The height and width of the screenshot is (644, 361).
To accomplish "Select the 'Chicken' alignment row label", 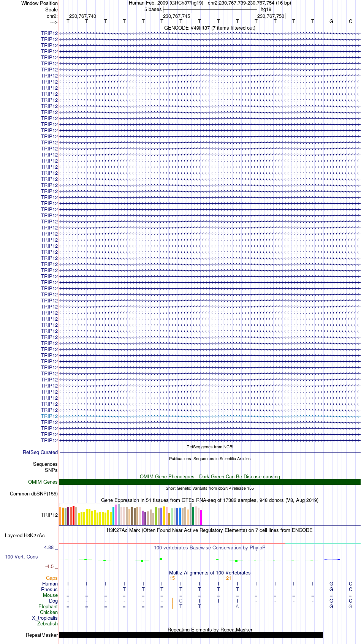I will pyautogui.click(x=49, y=612).
